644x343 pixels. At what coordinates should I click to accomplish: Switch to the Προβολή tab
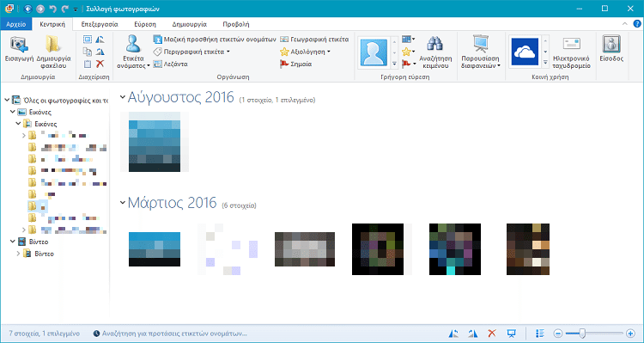(236, 24)
